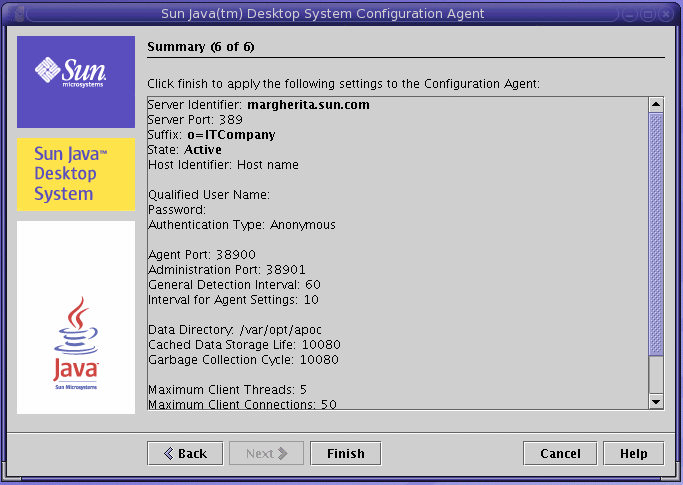683x485 pixels.
Task: Click the 'Password:' line
Action: click(177, 210)
